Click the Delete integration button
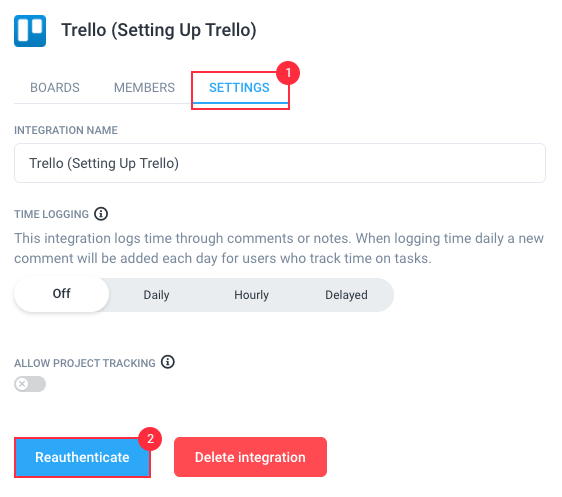 (x=250, y=457)
